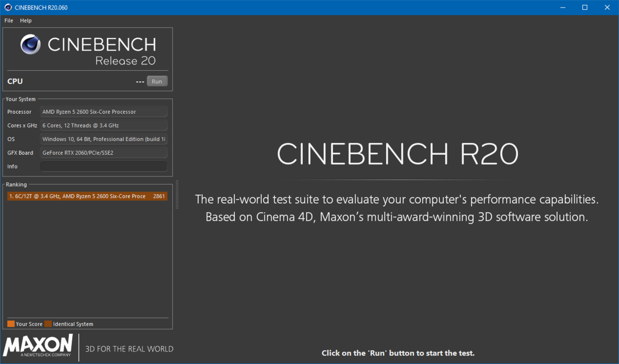
Task: Select the Cores x GHz value field
Action: tap(103, 125)
